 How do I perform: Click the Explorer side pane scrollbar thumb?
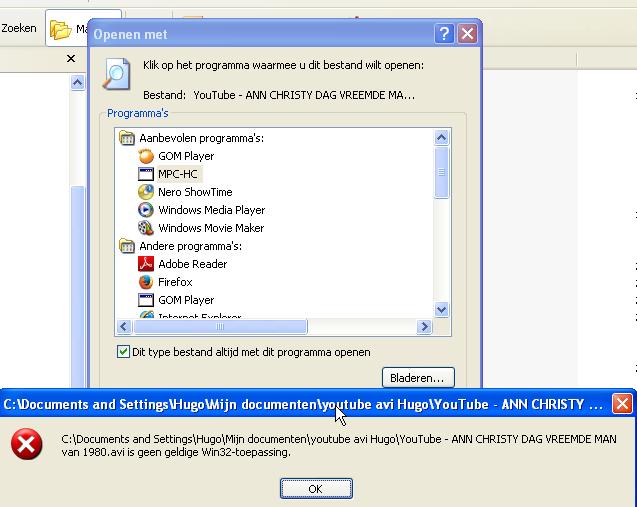(x=78, y=286)
